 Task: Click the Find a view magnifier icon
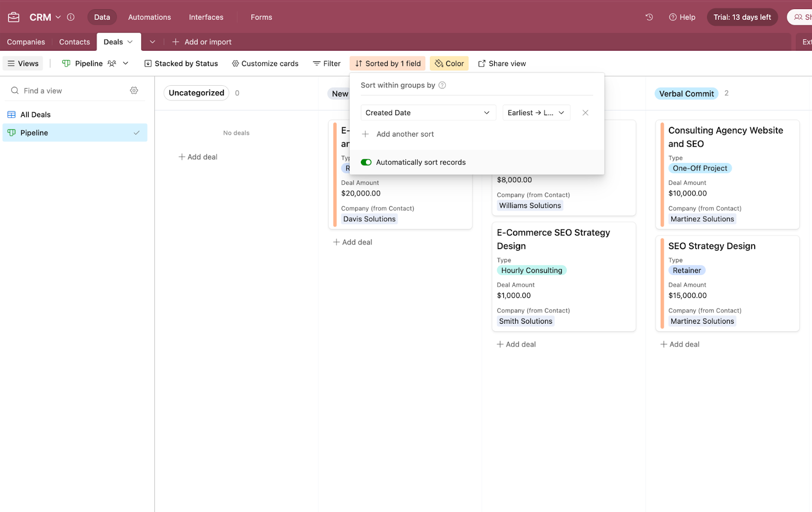point(15,91)
